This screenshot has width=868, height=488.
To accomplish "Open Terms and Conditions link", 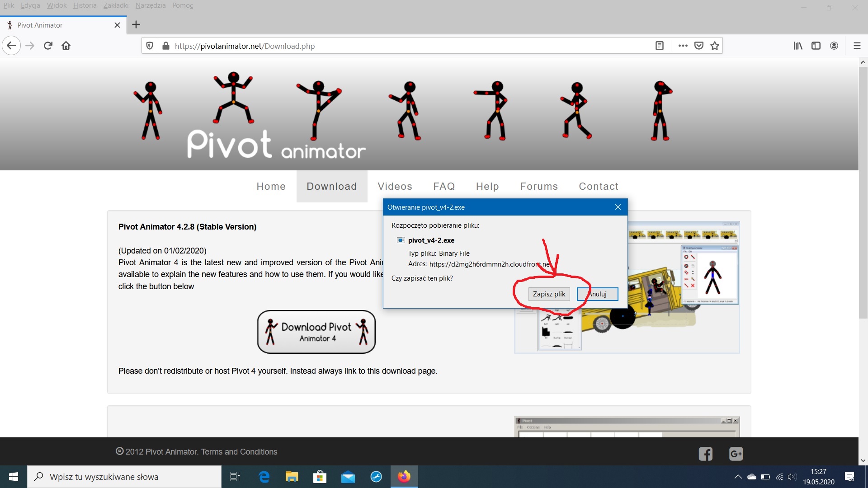I will (x=239, y=451).
